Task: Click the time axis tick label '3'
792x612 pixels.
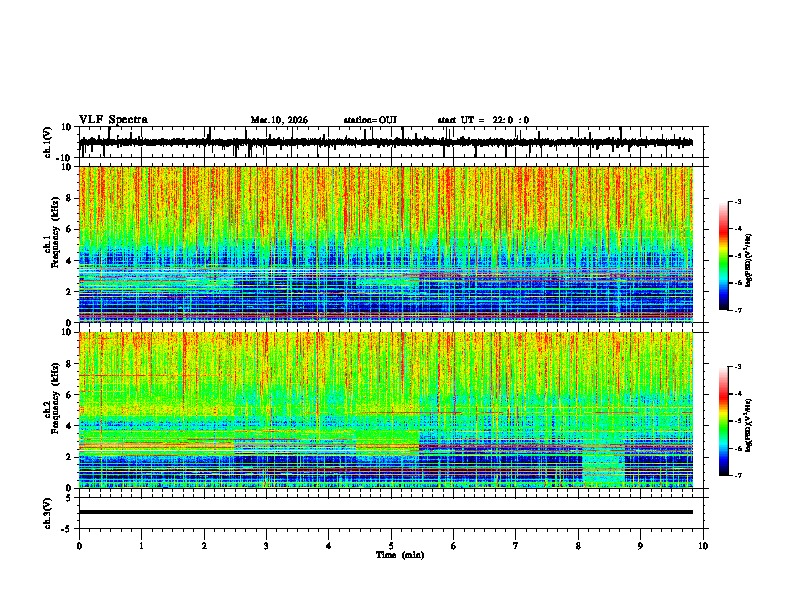Action: [x=266, y=546]
